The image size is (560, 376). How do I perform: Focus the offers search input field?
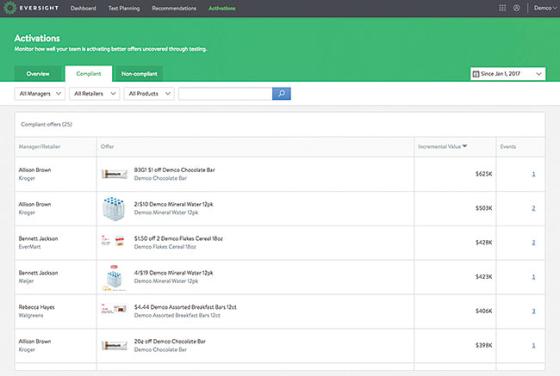pyautogui.click(x=225, y=94)
